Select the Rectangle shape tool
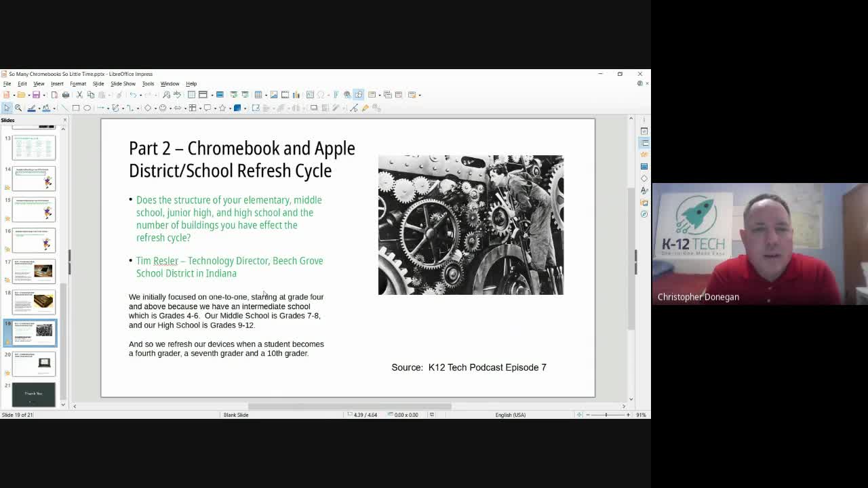 click(76, 108)
